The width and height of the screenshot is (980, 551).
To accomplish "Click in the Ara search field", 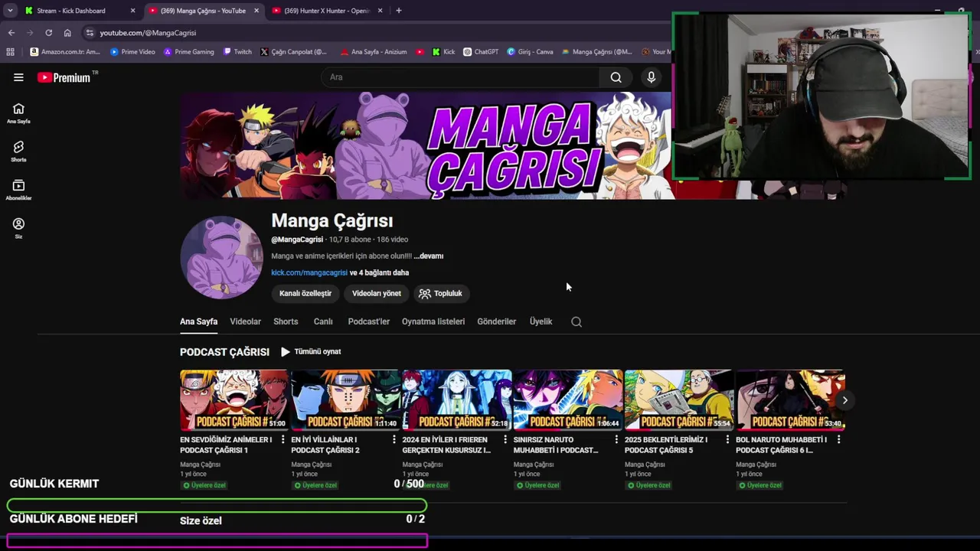I will pyautogui.click(x=460, y=77).
